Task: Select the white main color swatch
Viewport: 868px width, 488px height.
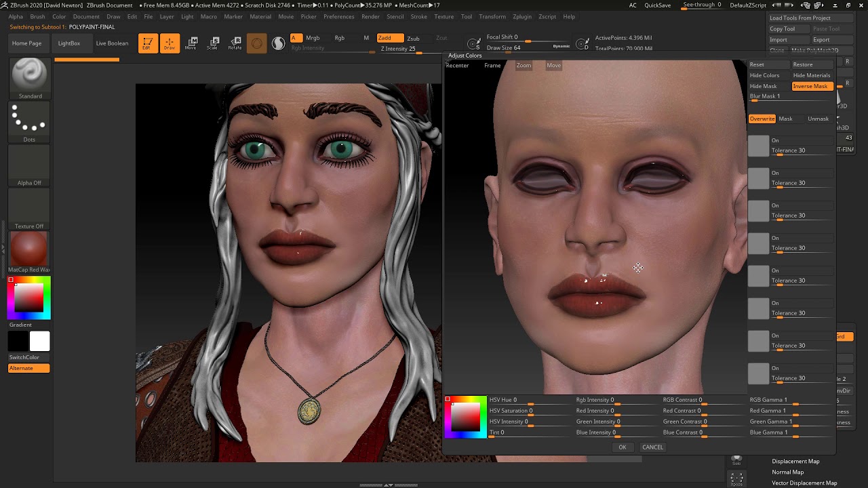Action: (x=39, y=341)
